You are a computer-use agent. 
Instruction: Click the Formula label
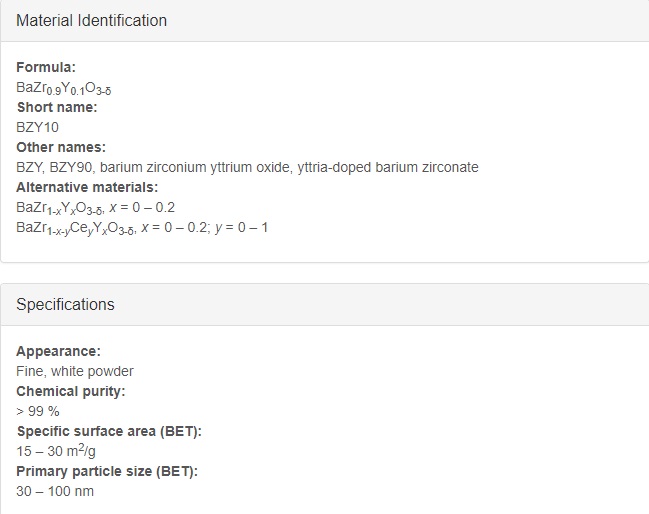coord(46,67)
